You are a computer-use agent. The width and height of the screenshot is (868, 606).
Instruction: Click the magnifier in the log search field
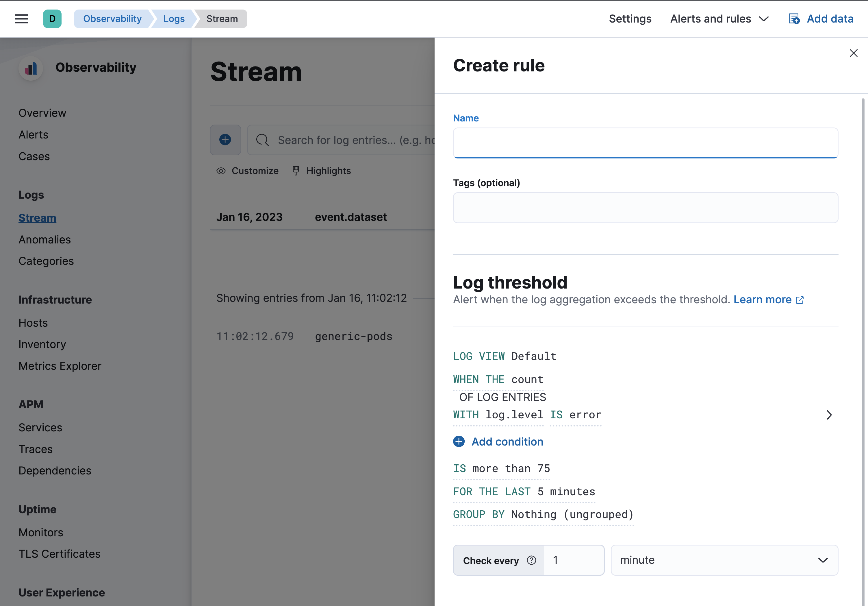click(x=262, y=140)
